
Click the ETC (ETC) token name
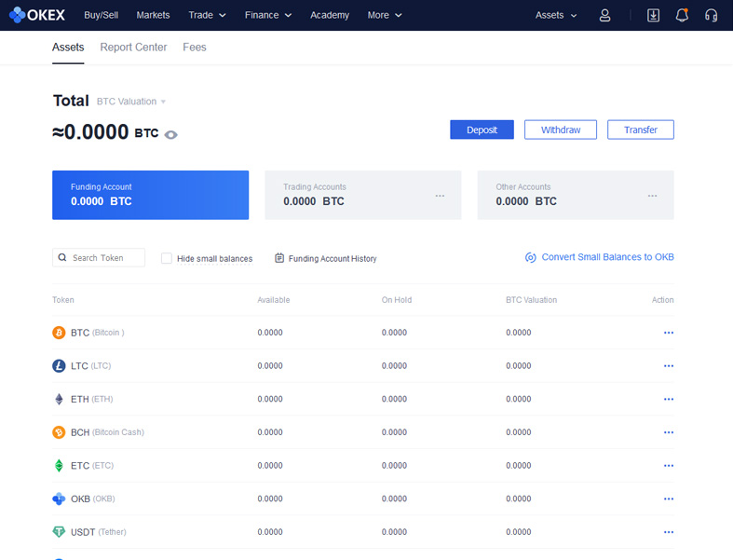[92, 466]
